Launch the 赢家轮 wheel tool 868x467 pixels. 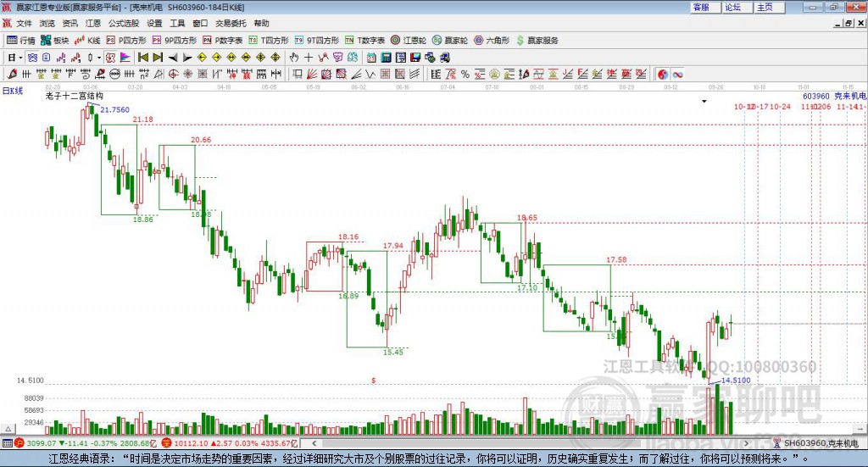[x=450, y=41]
